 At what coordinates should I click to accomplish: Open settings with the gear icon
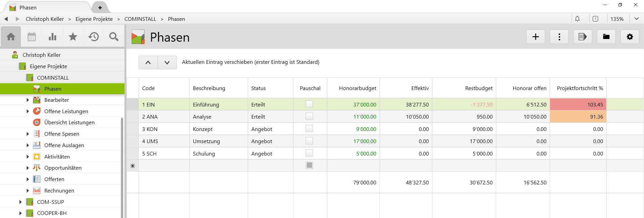pos(630,37)
